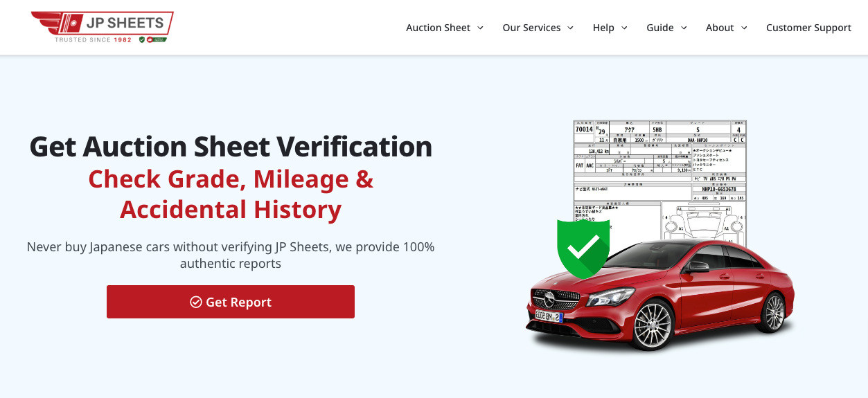Click the 'Trusted Since 1982' tagline
Screen dimensions: 868x398
point(94,40)
